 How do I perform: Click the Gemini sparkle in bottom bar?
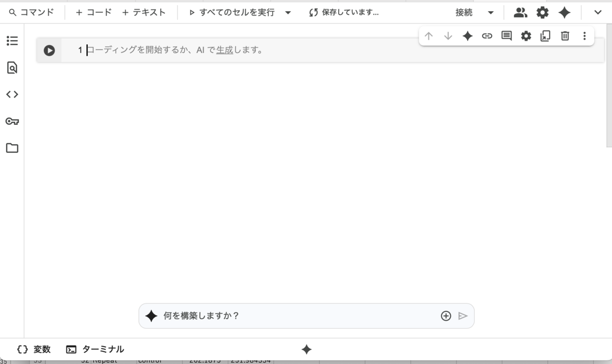[x=307, y=349]
